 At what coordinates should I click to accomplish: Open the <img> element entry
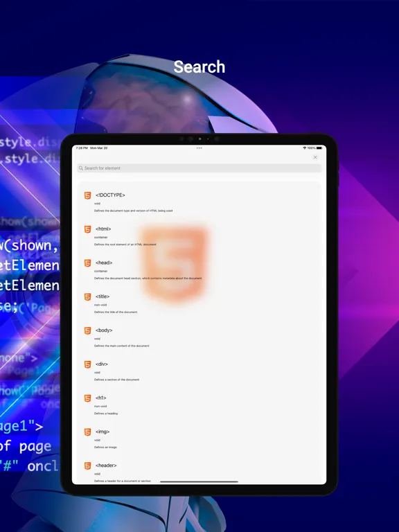[x=103, y=432]
